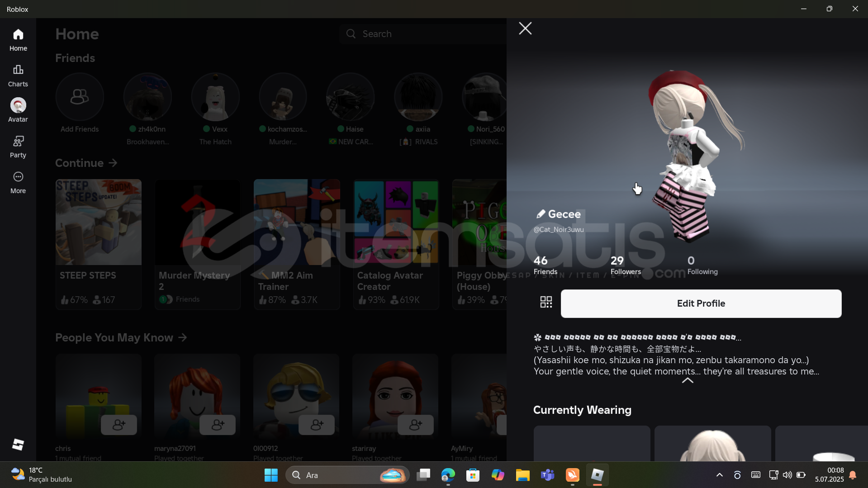Open the STEEP STEPS game card

[99, 244]
